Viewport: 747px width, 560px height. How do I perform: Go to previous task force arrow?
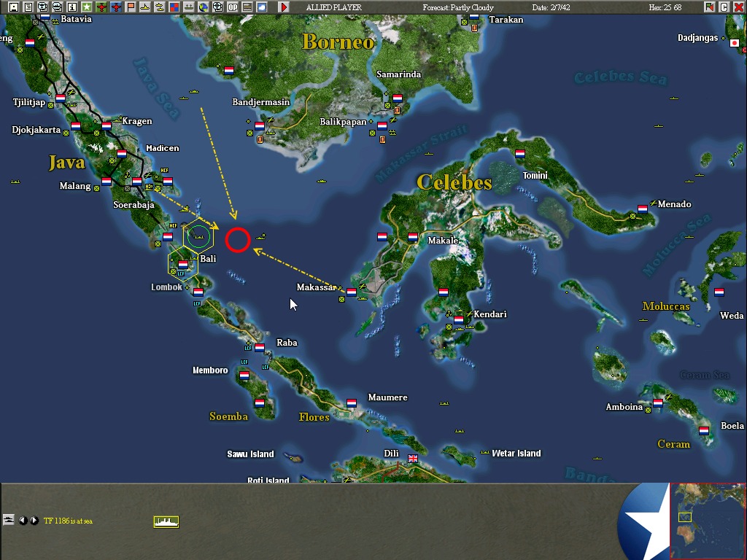coord(23,521)
